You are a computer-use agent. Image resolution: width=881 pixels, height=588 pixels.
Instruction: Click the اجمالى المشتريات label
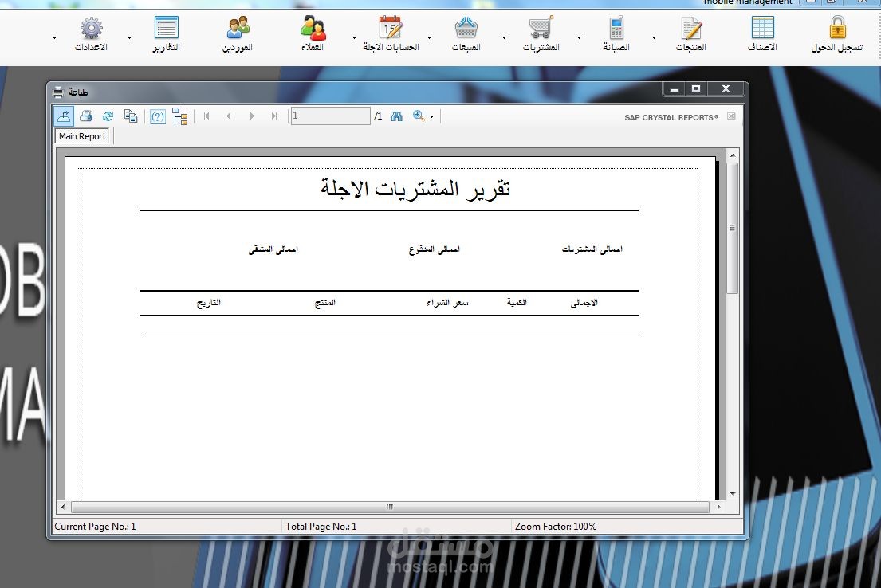592,249
